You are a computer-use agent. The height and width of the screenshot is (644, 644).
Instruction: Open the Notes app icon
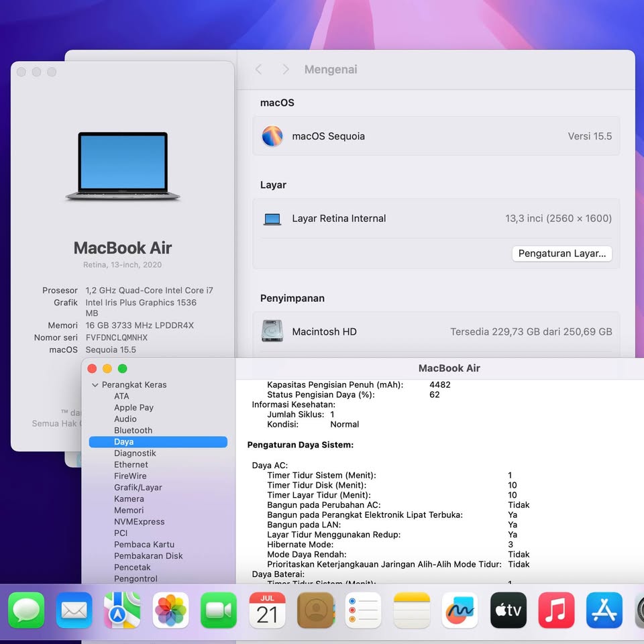click(x=411, y=610)
